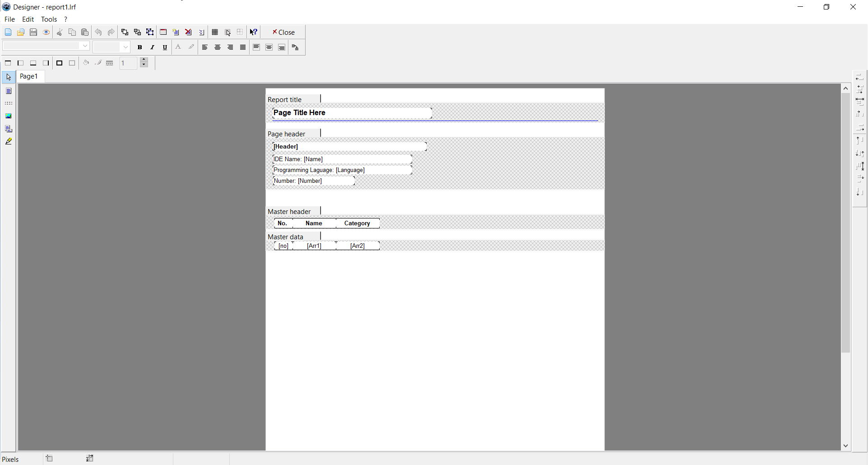Toggle Bold formatting
Image resolution: width=868 pixels, height=465 pixels.
tap(140, 47)
